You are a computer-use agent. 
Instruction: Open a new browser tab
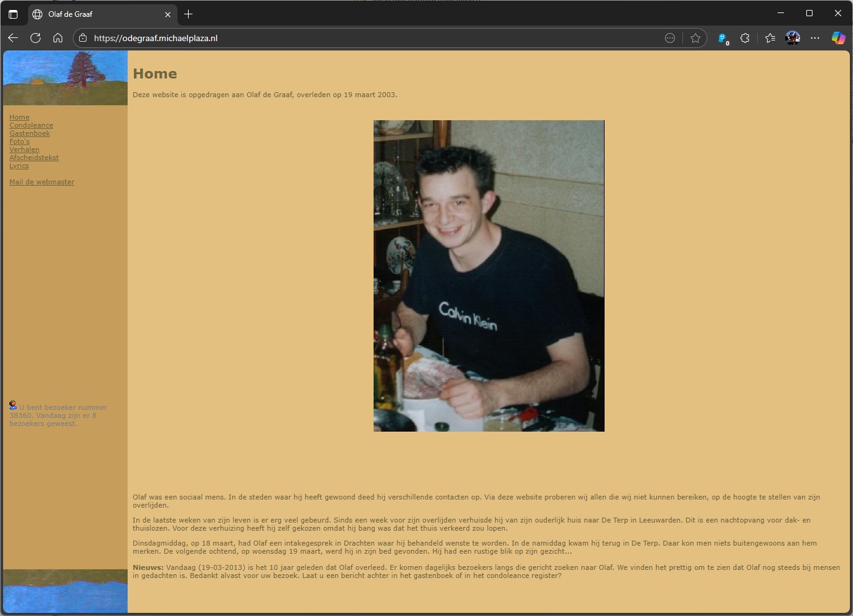pos(188,14)
